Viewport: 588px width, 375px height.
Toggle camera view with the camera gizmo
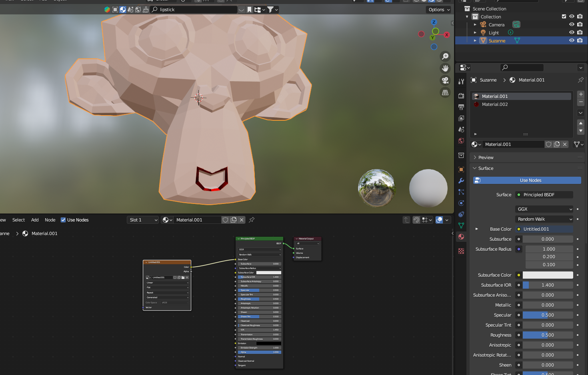coord(445,80)
